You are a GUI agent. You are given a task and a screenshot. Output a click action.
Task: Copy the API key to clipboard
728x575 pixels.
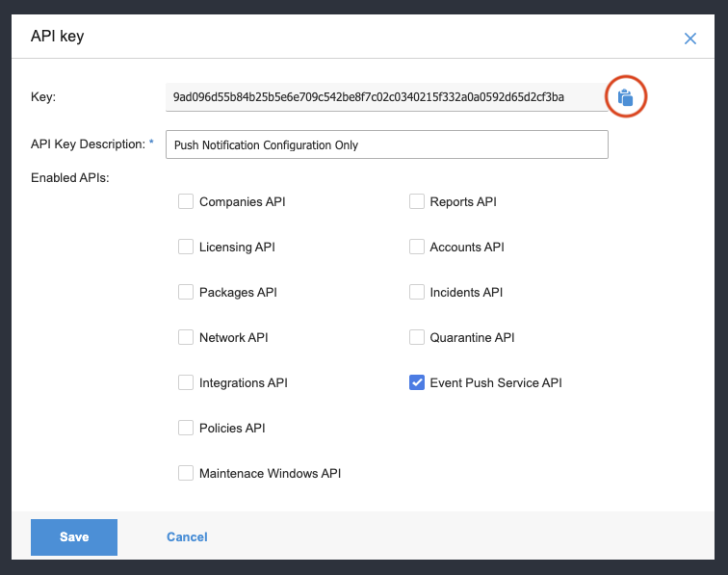coord(625,97)
